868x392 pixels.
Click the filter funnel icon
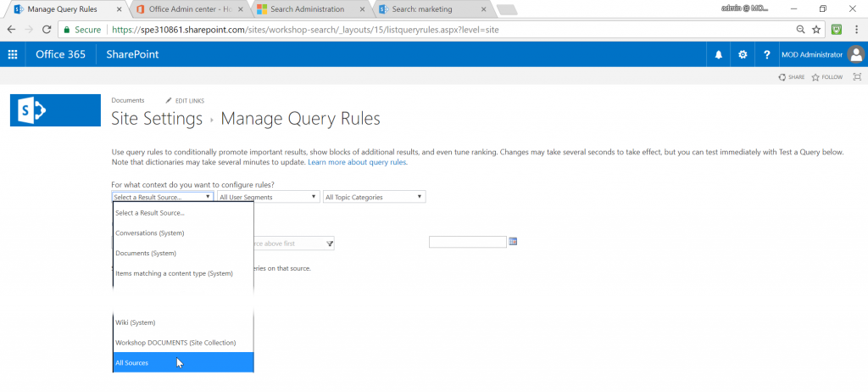[330, 244]
